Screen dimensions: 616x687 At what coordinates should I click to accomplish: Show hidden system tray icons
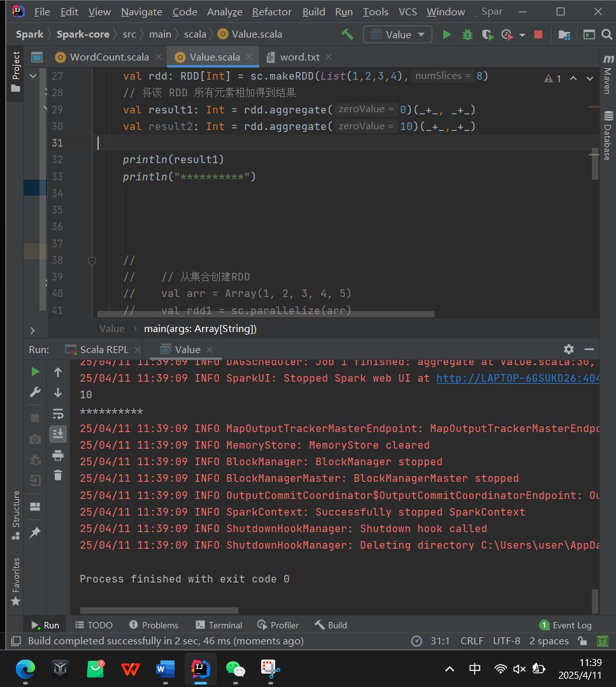coord(449,669)
